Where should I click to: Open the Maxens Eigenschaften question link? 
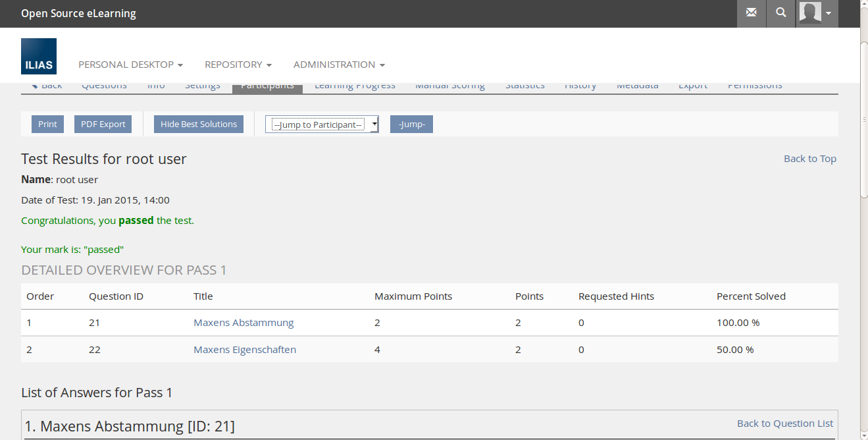point(245,350)
